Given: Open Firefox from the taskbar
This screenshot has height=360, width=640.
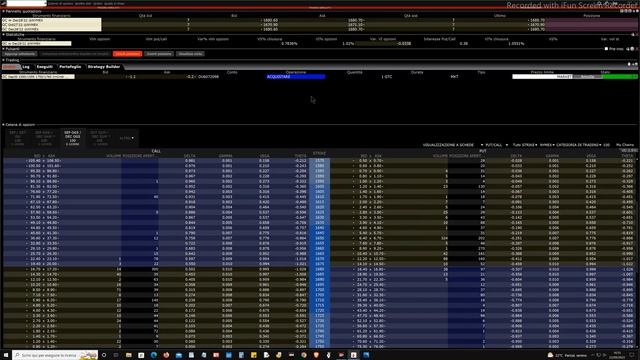Looking at the screenshot, I should (x=166, y=355).
